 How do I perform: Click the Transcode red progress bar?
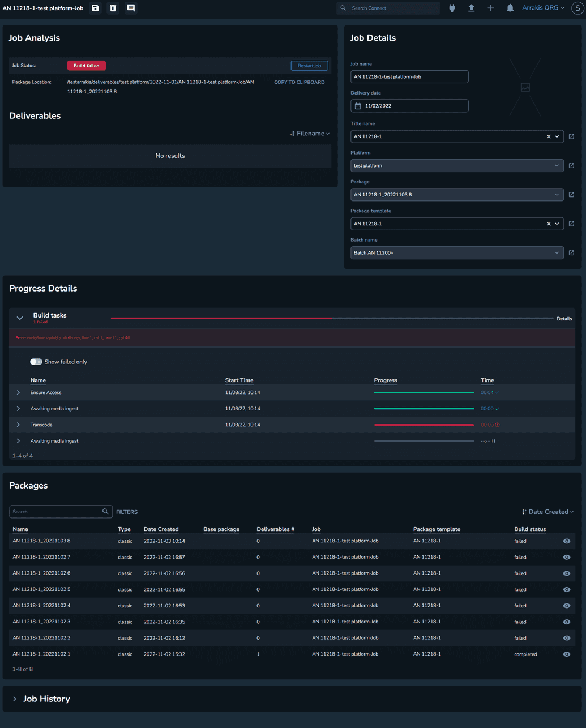click(424, 425)
